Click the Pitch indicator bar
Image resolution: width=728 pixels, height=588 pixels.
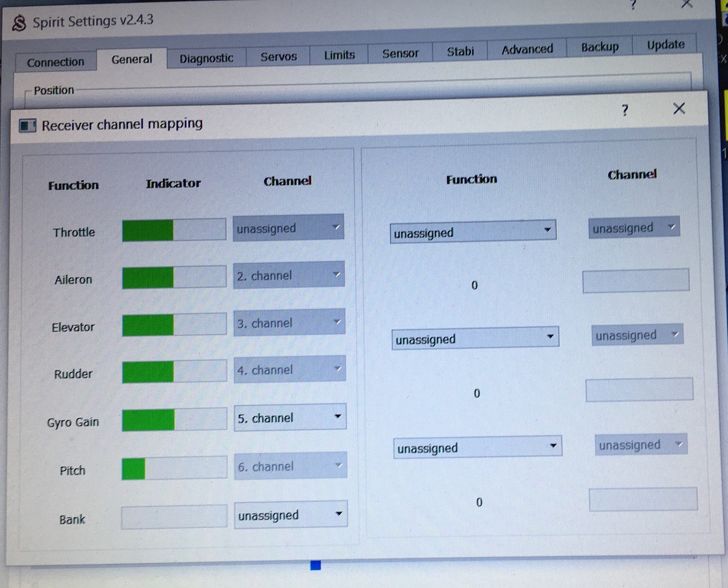174,468
